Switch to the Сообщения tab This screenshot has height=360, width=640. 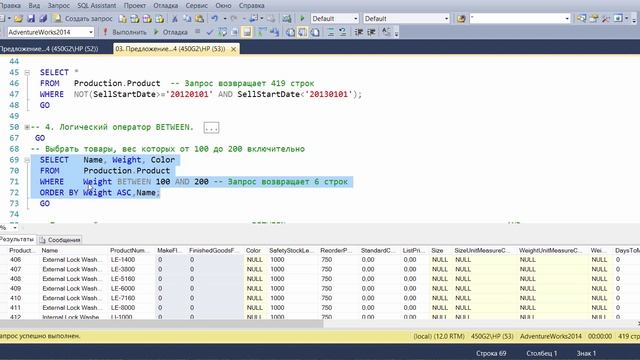[x=60, y=240]
